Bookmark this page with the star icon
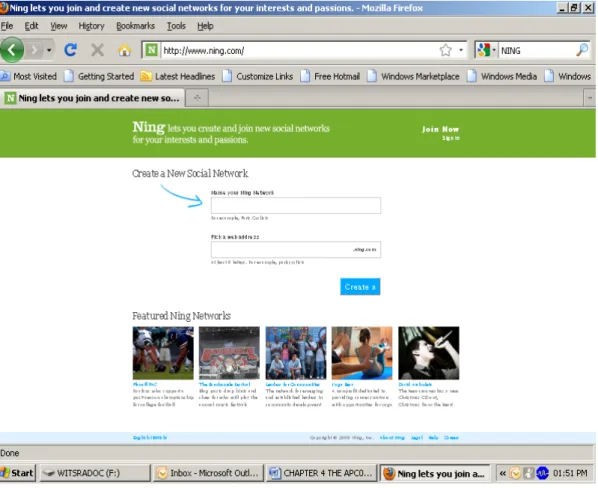The height and width of the screenshot is (488, 598). pyautogui.click(x=445, y=50)
